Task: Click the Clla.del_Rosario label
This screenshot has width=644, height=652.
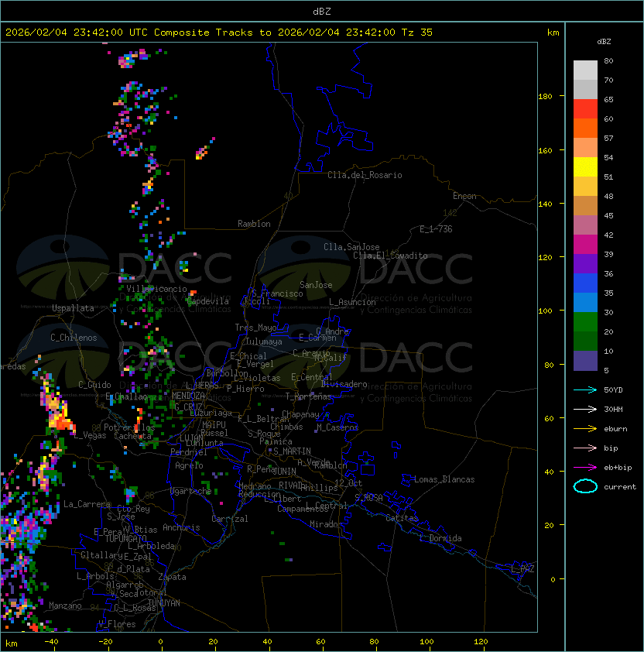Action: pos(365,175)
